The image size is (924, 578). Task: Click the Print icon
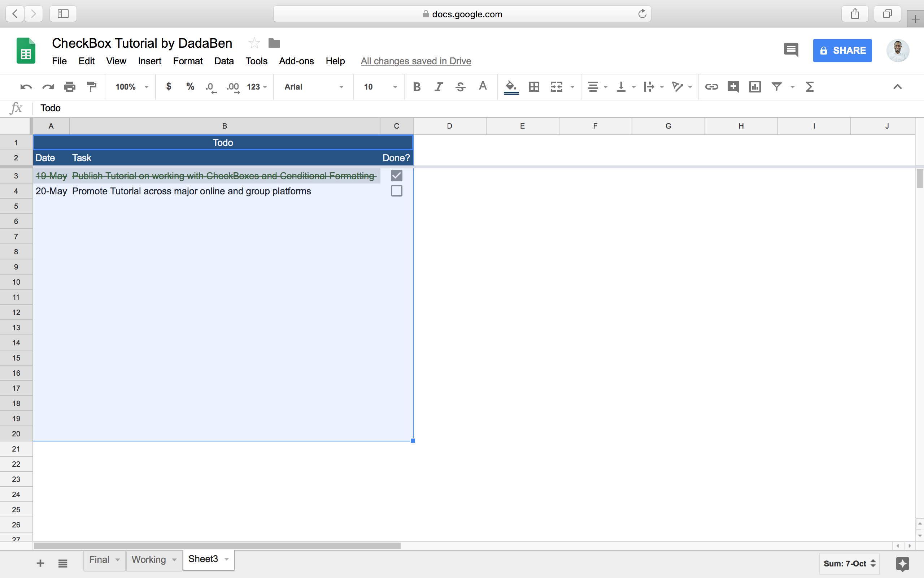[70, 87]
